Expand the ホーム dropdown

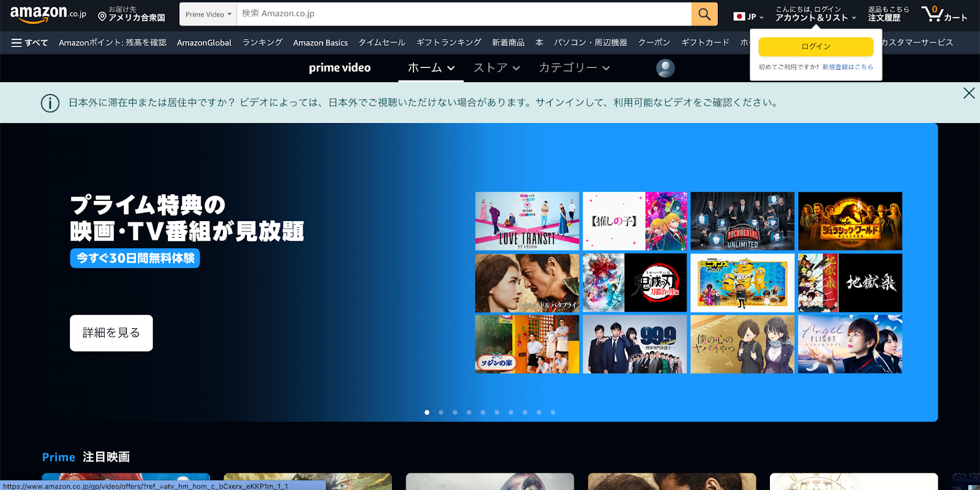[431, 68]
